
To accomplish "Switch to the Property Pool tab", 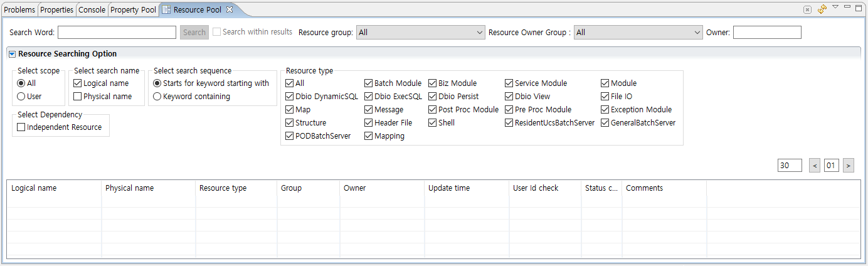I will tap(133, 10).
